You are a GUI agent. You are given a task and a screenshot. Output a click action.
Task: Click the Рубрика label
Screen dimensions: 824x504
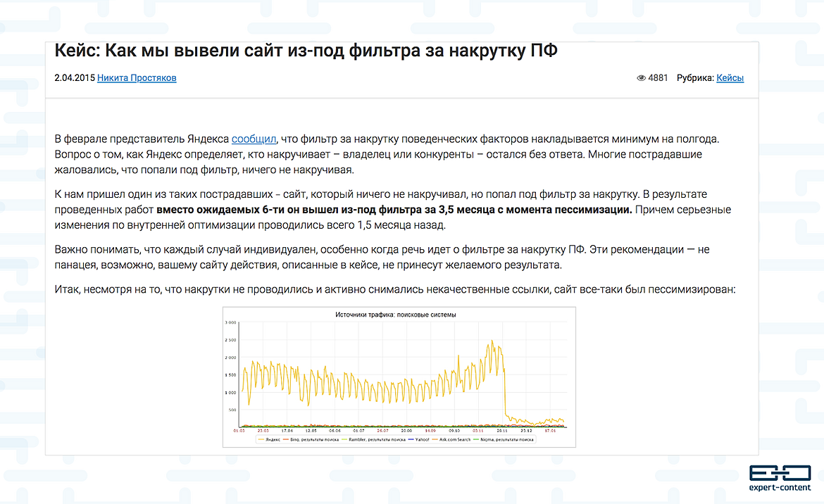(695, 78)
